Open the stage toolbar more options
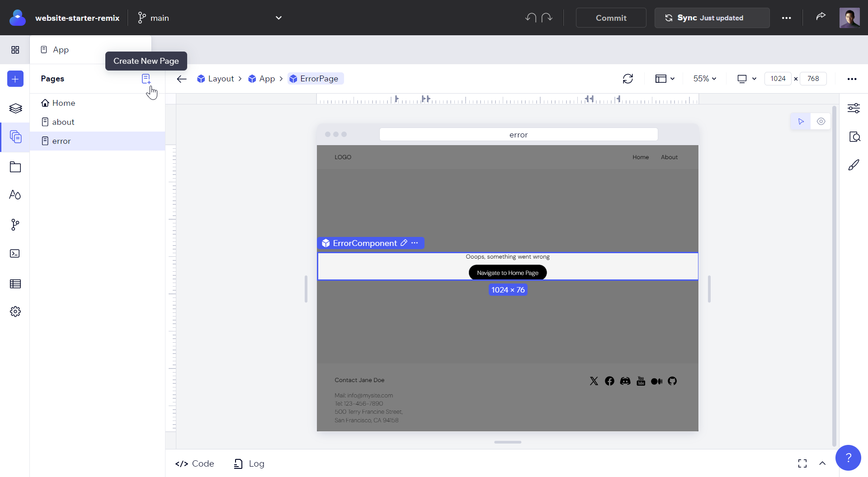This screenshot has width=868, height=477. pyautogui.click(x=852, y=79)
